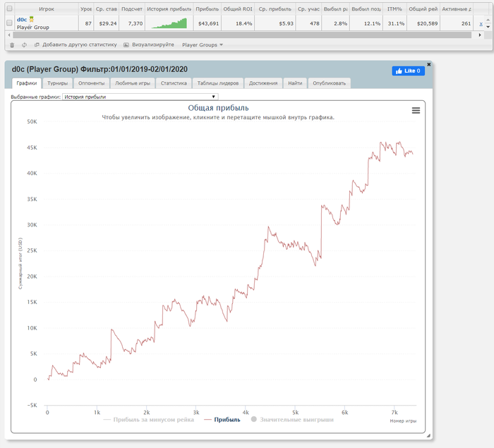Switch to the Статистика tab

pyautogui.click(x=174, y=83)
